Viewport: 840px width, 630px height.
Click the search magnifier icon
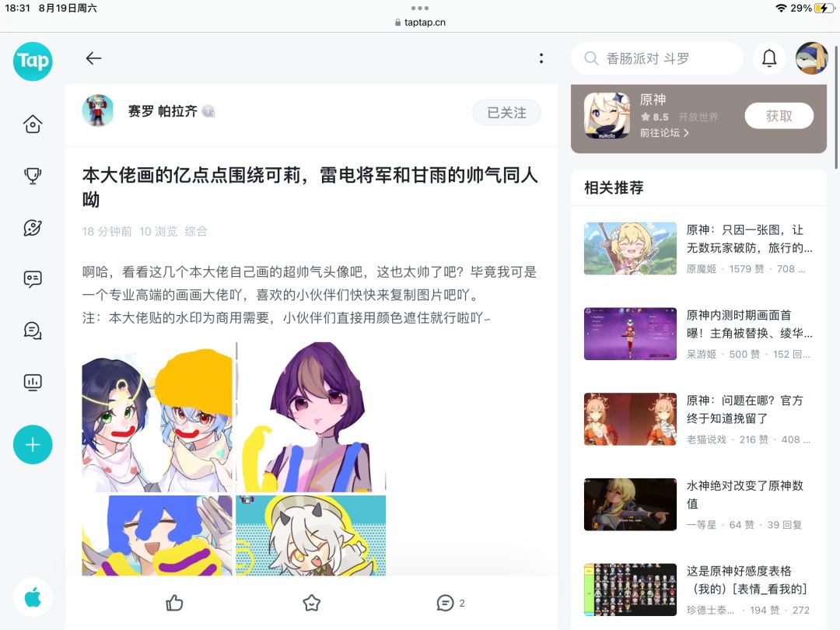pos(591,58)
